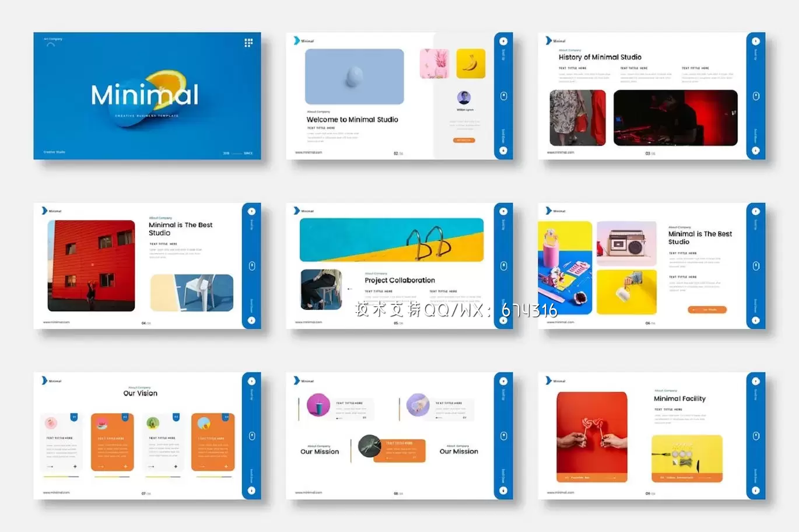The width and height of the screenshot is (799, 532).
Task: Click up-arrow circle on Our Mission slide
Action: click(x=503, y=381)
